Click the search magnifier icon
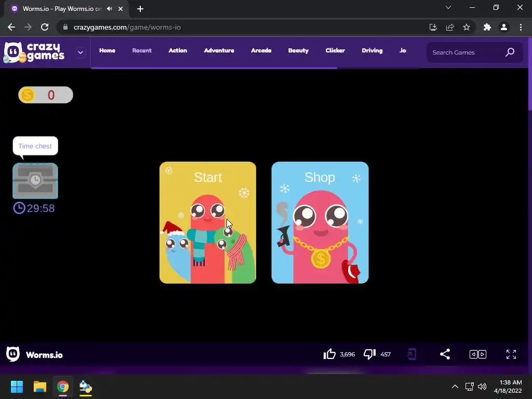 (x=510, y=52)
